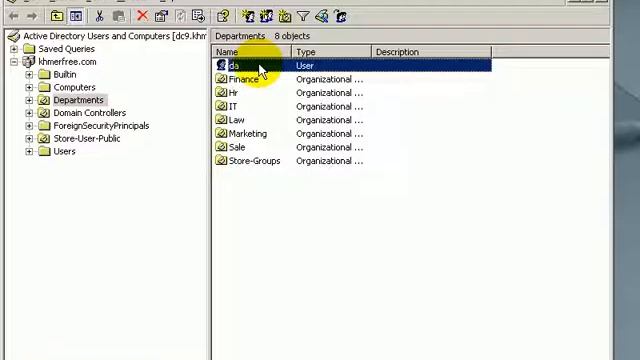640x360 pixels.
Task: Select the Law row name
Action: [236, 120]
